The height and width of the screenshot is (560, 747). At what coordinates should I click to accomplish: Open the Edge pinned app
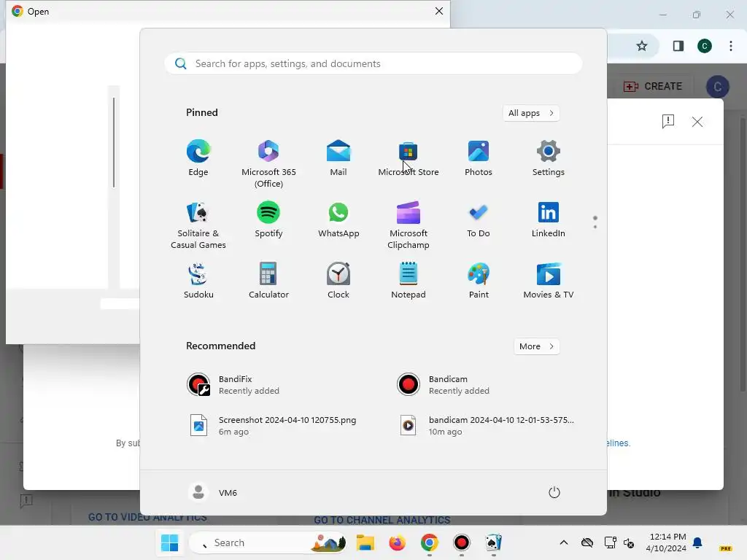click(x=198, y=158)
